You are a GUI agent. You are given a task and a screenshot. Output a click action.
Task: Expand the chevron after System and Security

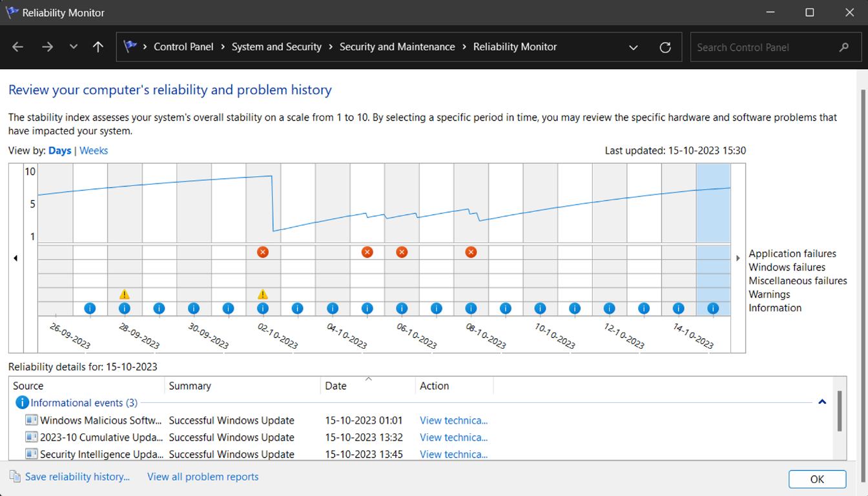click(x=331, y=47)
